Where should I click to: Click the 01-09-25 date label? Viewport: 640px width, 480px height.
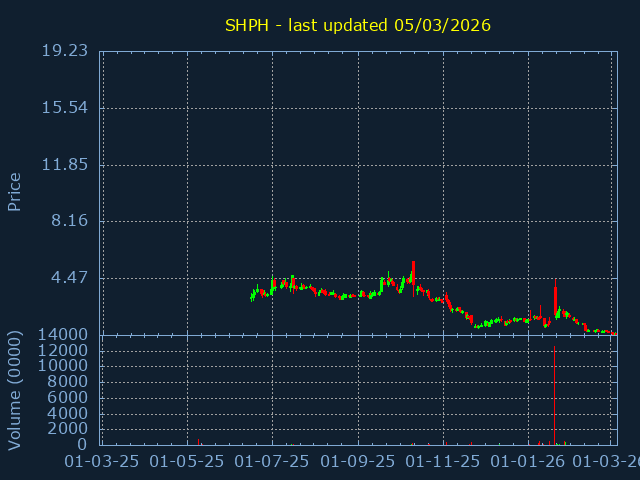point(358,461)
